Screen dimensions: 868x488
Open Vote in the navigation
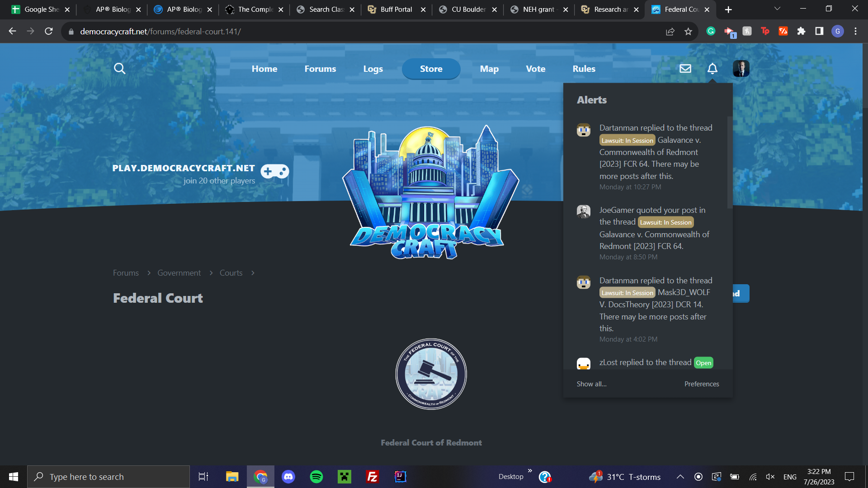coord(536,69)
